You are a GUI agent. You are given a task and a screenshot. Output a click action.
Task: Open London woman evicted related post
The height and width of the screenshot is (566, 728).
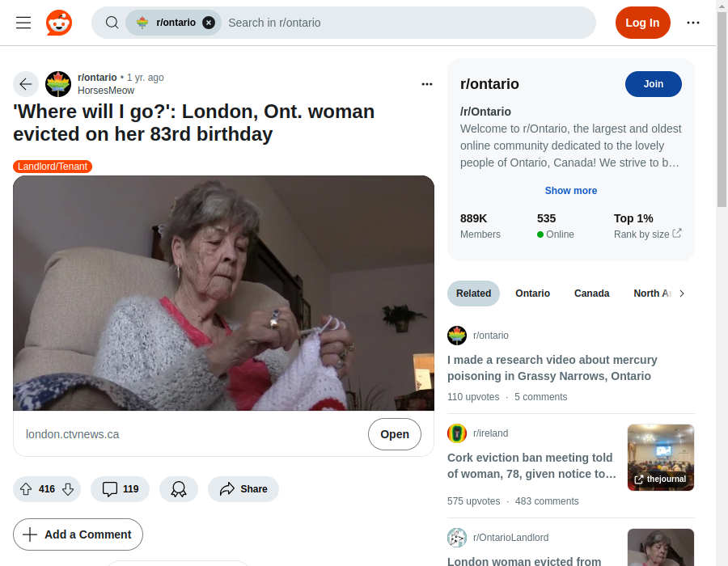tap(523, 560)
